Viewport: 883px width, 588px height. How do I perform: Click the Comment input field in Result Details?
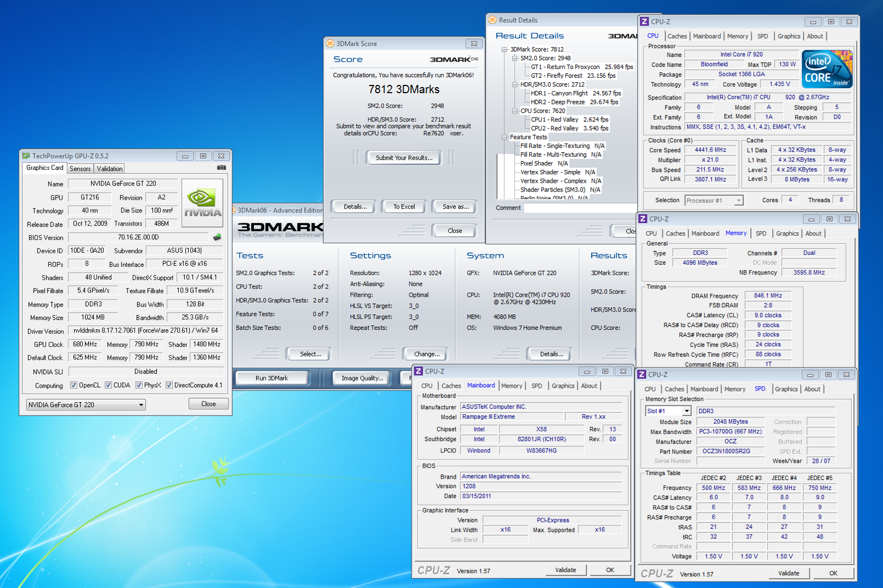(580, 208)
